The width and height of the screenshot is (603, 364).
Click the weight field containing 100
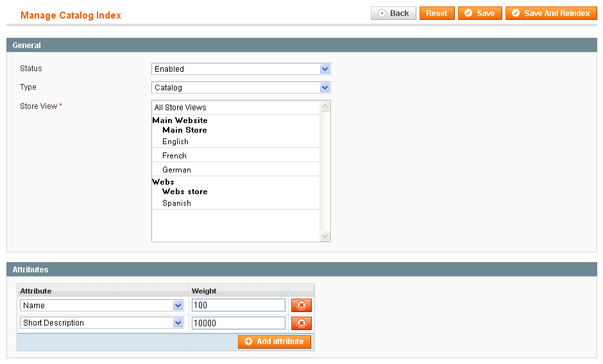(x=237, y=306)
